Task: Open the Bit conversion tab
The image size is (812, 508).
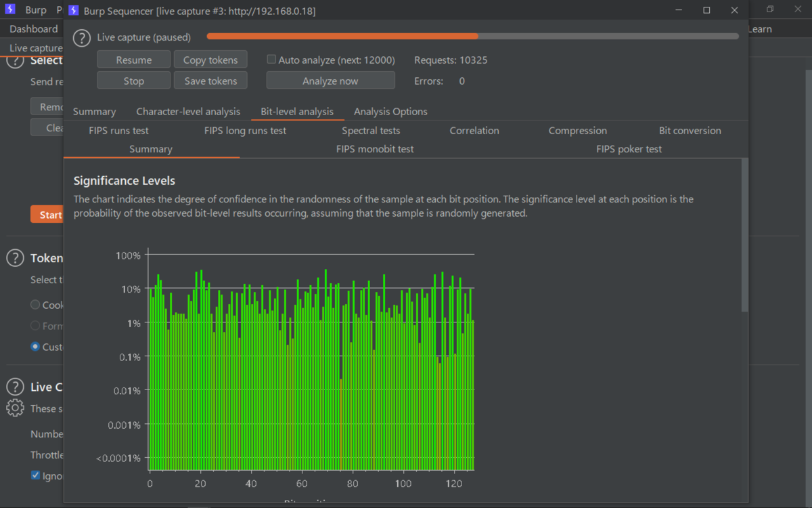Action: click(x=690, y=130)
